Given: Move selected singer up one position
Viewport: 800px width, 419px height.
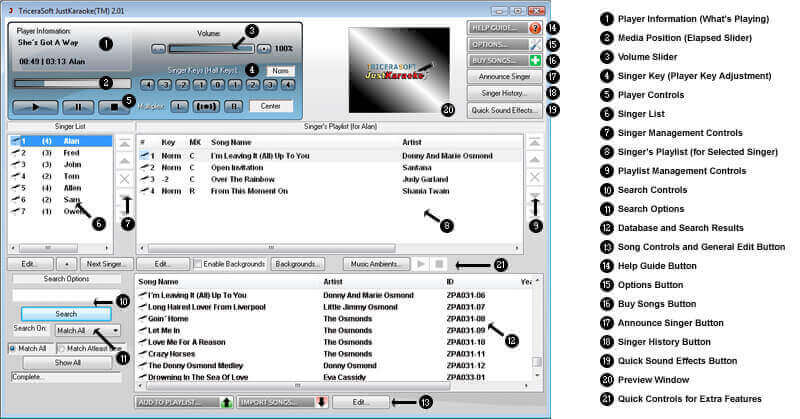Looking at the screenshot, I should [x=125, y=161].
